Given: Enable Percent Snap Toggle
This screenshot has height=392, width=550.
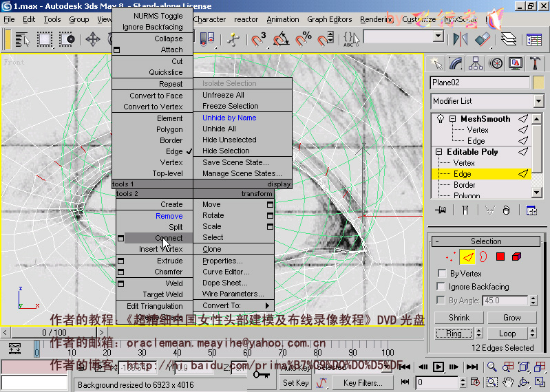Looking at the screenshot, I should click(303, 39).
